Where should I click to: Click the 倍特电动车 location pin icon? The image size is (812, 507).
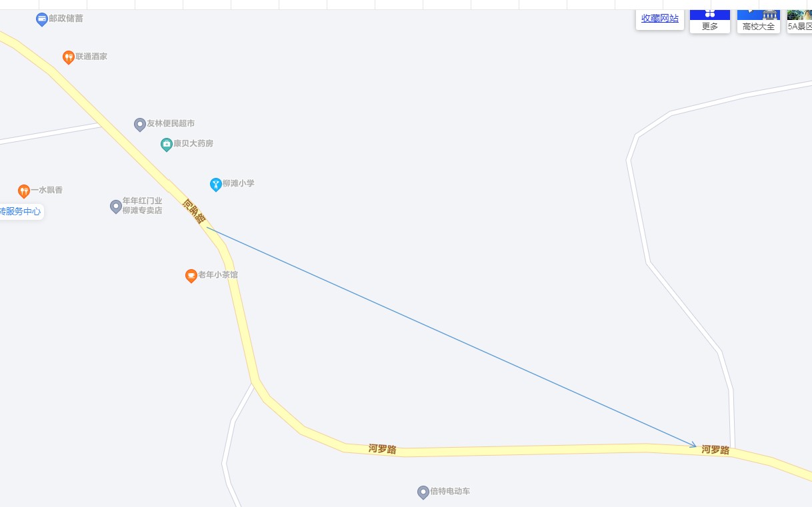(x=423, y=492)
